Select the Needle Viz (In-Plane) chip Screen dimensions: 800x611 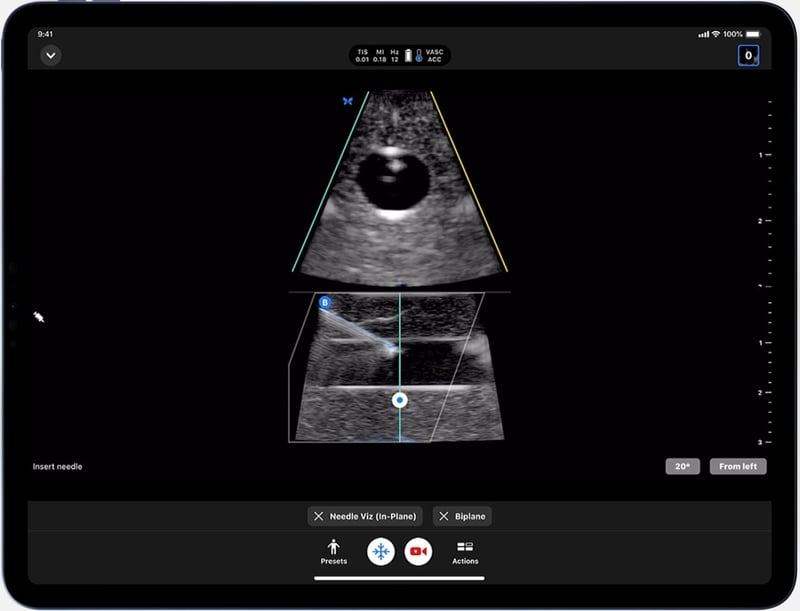coord(363,516)
